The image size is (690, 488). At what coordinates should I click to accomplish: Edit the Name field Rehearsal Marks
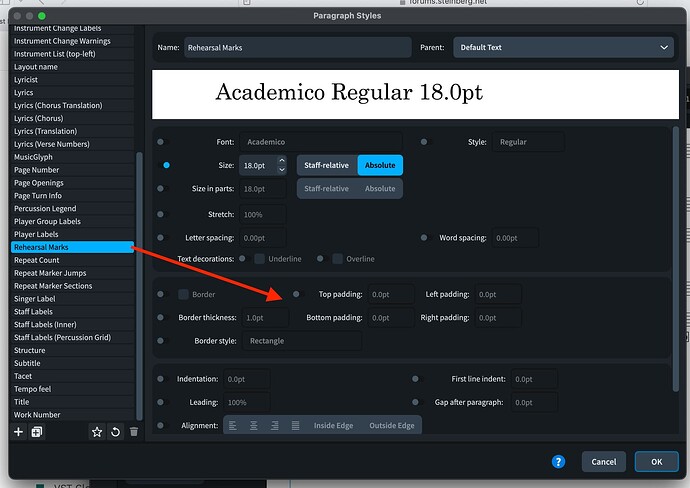click(x=298, y=47)
